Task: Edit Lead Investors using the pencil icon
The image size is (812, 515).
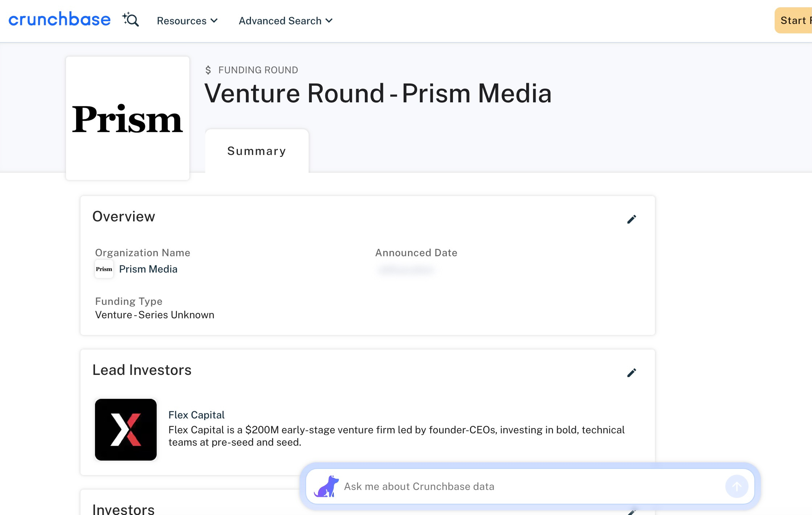Action: pos(631,373)
